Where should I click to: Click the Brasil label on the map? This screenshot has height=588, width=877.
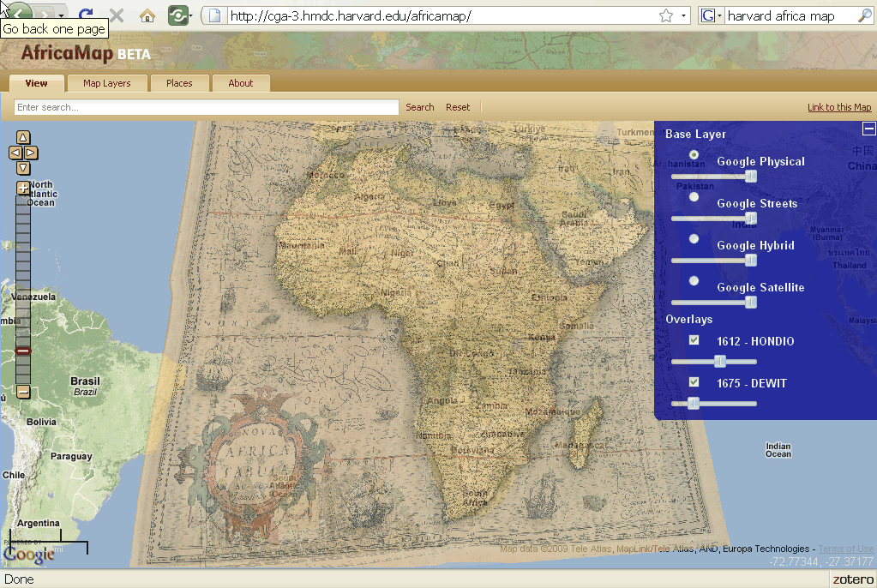85,381
